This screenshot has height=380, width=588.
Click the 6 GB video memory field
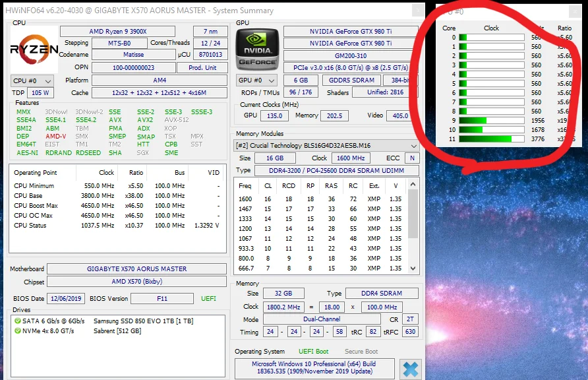301,80
